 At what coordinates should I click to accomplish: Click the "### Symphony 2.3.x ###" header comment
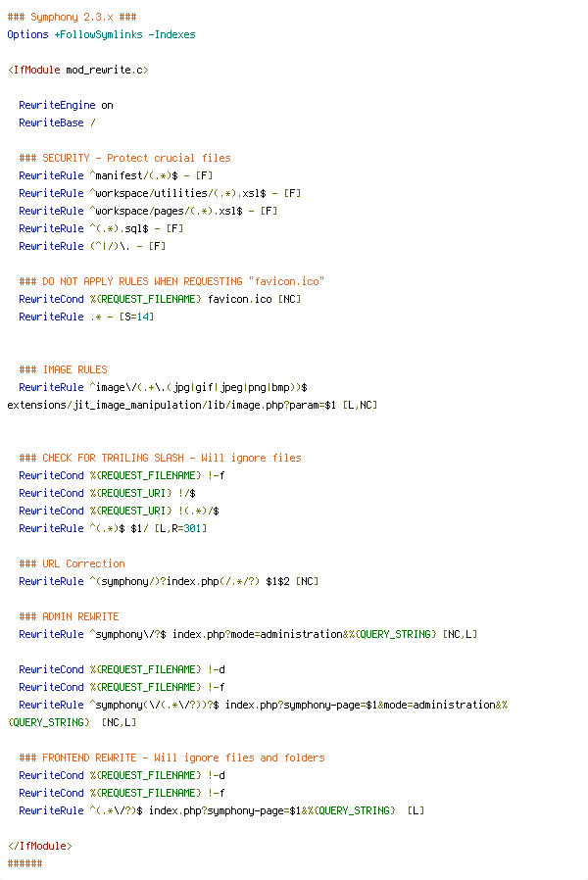(72, 17)
